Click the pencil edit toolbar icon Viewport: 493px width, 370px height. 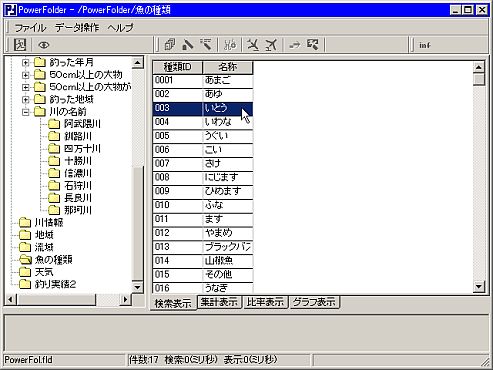coord(188,45)
